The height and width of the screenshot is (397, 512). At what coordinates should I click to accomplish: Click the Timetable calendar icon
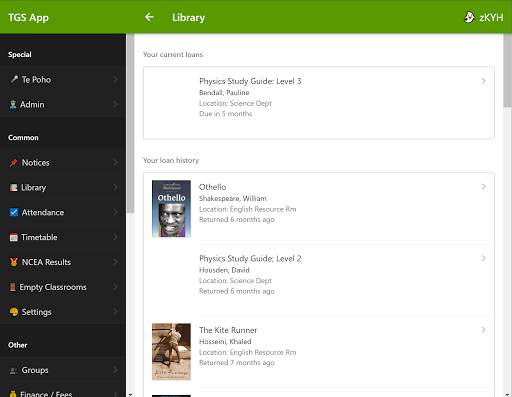click(x=14, y=237)
